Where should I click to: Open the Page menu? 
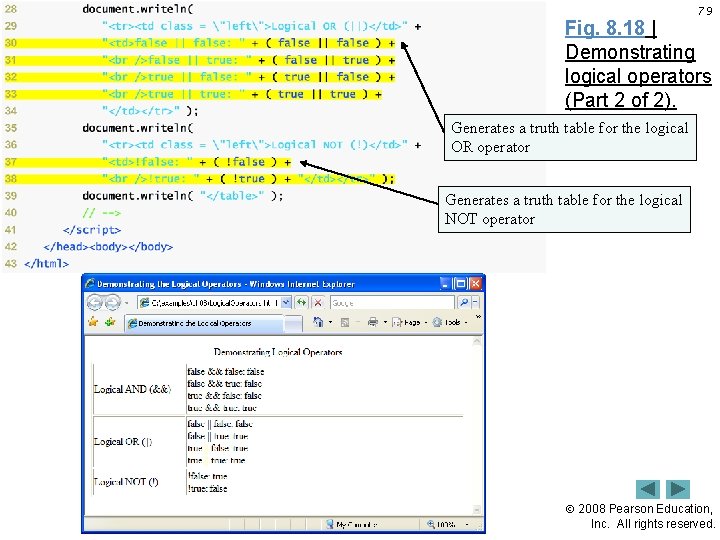[x=410, y=323]
